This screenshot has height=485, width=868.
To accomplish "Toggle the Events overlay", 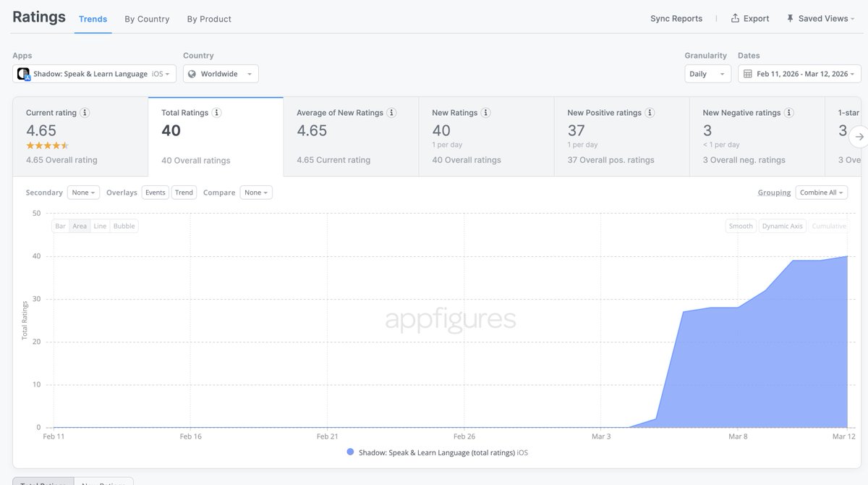I will 155,193.
